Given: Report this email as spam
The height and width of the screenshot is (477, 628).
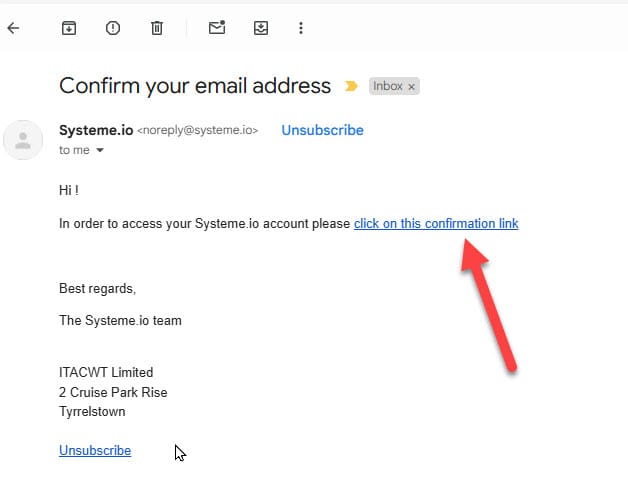Looking at the screenshot, I should coord(113,28).
